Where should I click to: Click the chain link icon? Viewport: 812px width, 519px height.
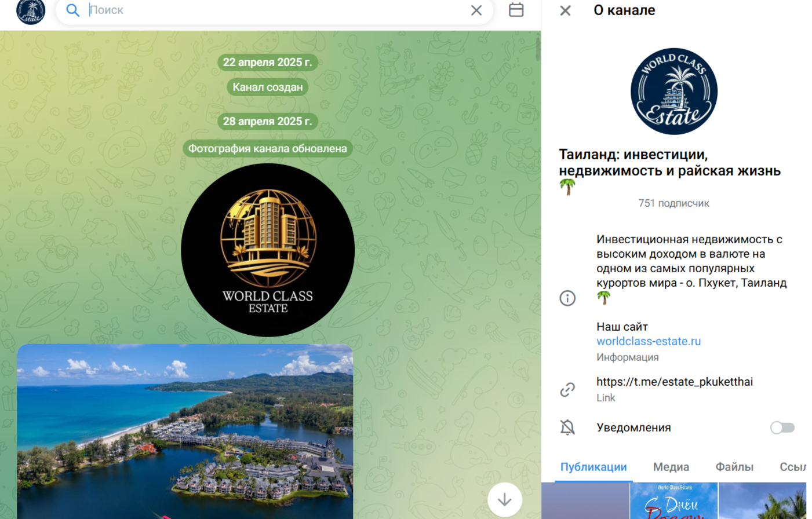click(x=567, y=389)
